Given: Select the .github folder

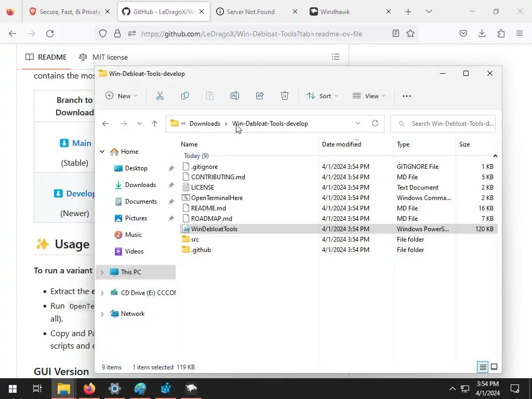Looking at the screenshot, I should (x=338, y=250).
